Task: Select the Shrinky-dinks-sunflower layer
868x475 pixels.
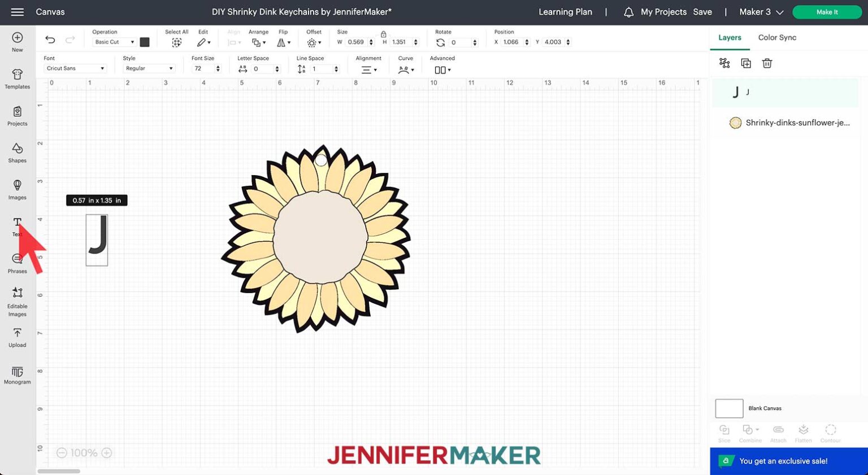Action: 784,123
